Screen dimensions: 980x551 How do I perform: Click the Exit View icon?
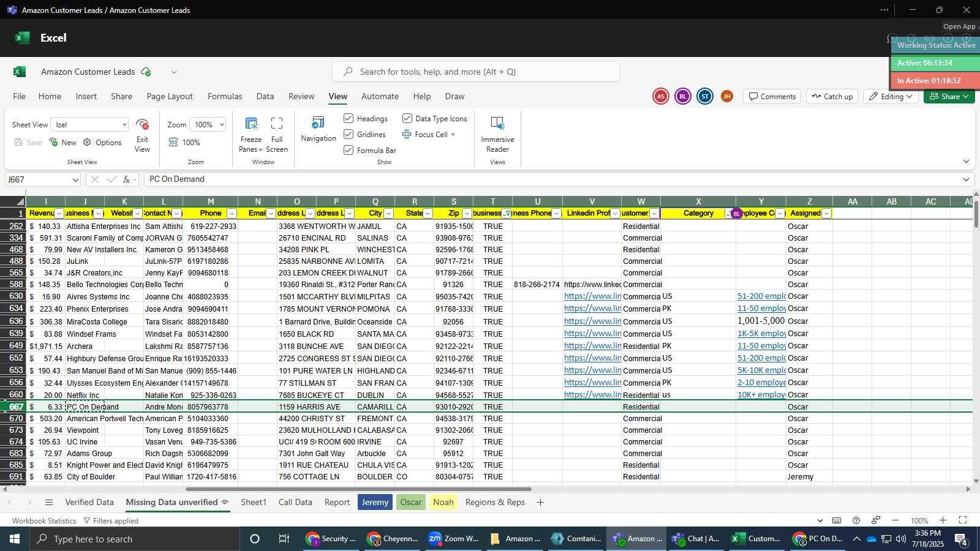point(142,124)
